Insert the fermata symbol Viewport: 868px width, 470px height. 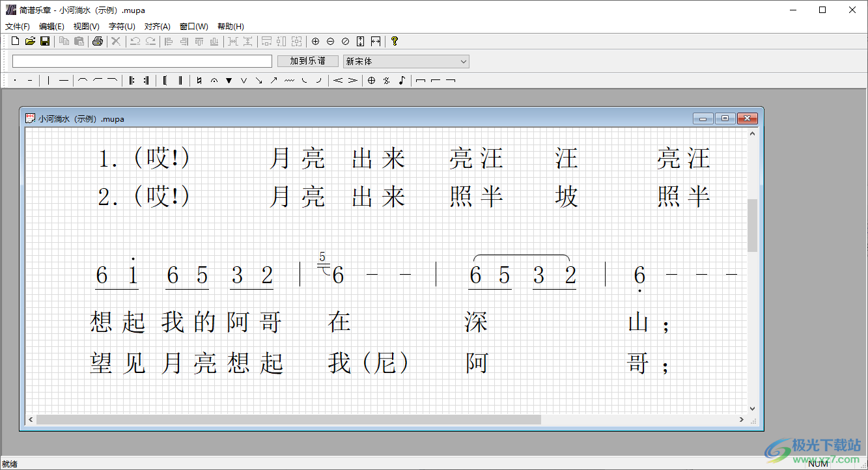point(214,81)
